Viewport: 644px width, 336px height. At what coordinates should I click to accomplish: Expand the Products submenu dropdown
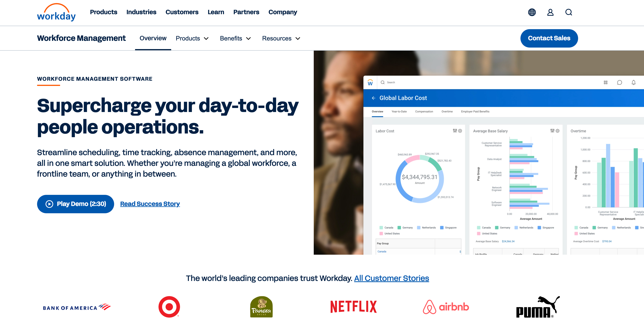tap(192, 38)
